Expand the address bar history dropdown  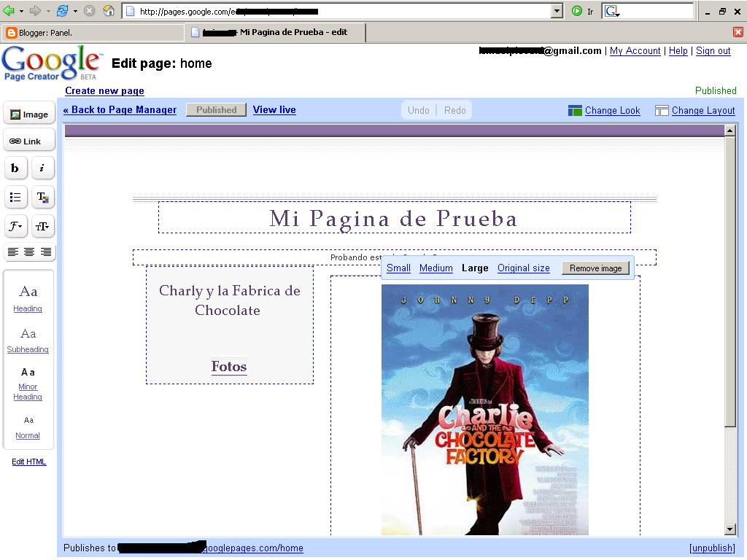(x=557, y=11)
